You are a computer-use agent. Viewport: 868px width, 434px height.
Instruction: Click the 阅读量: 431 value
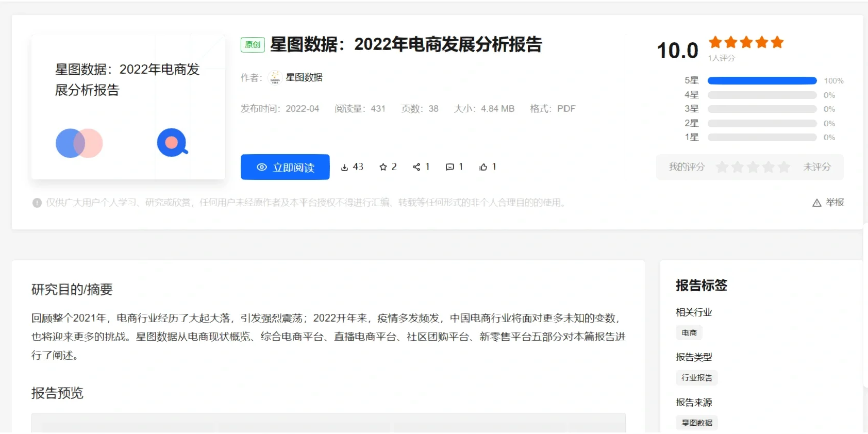(360, 109)
